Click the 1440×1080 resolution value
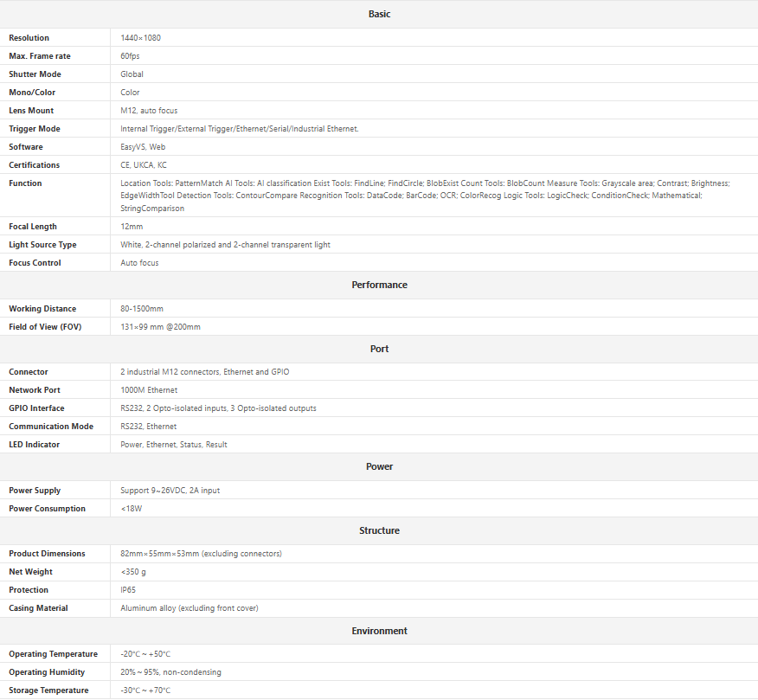This screenshot has height=700, width=758. point(140,38)
